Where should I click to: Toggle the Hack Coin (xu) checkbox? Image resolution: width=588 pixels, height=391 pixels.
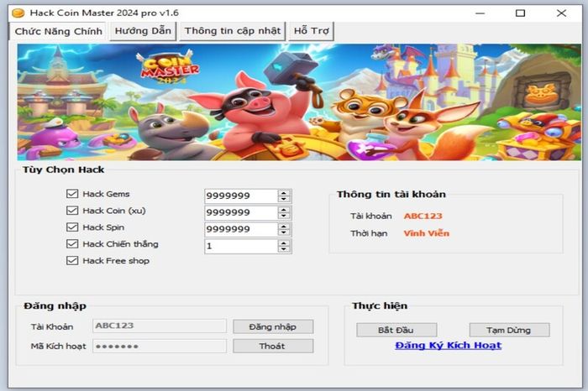(x=72, y=211)
